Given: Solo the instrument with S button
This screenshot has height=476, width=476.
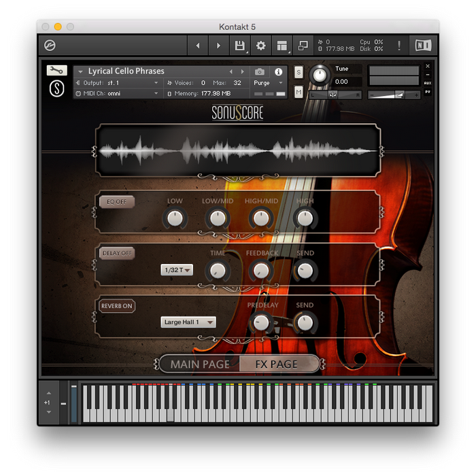Looking at the screenshot, I should (x=299, y=72).
